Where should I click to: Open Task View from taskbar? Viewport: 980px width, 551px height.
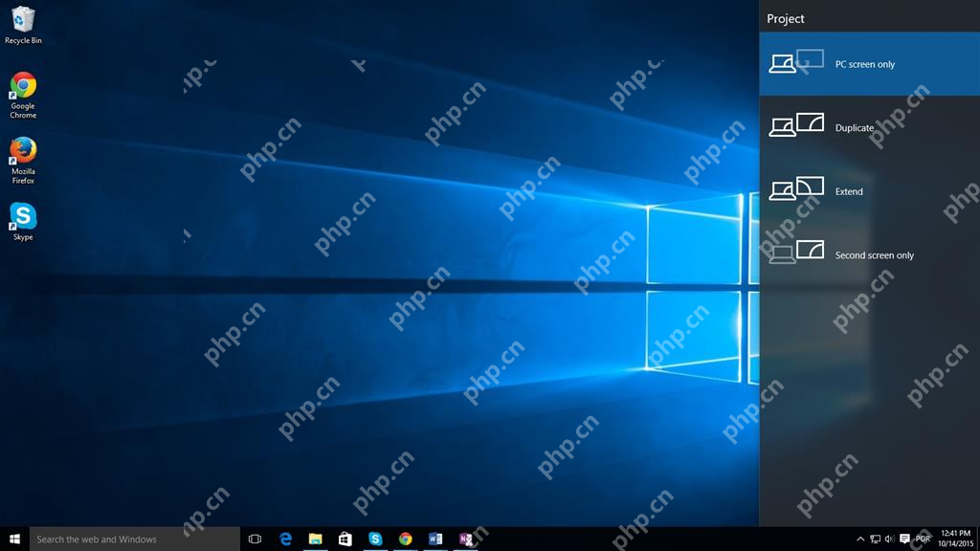click(255, 539)
